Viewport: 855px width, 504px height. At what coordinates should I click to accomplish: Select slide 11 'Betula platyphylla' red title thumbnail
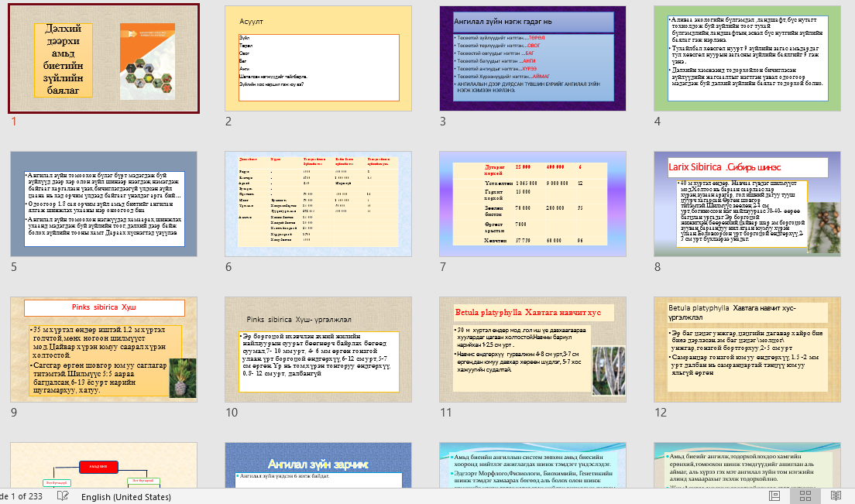tap(533, 349)
